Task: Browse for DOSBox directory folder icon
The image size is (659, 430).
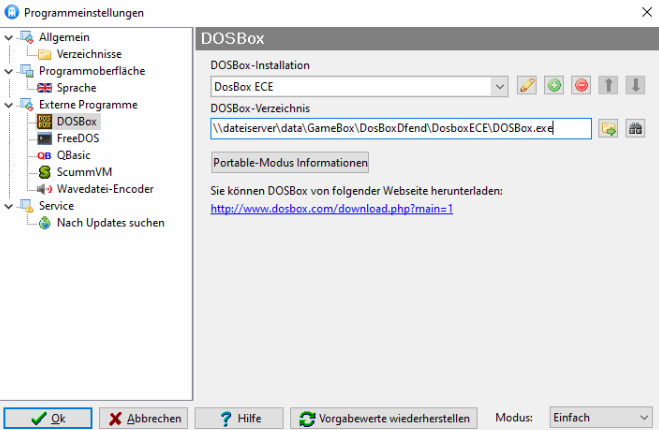Action: click(x=608, y=128)
